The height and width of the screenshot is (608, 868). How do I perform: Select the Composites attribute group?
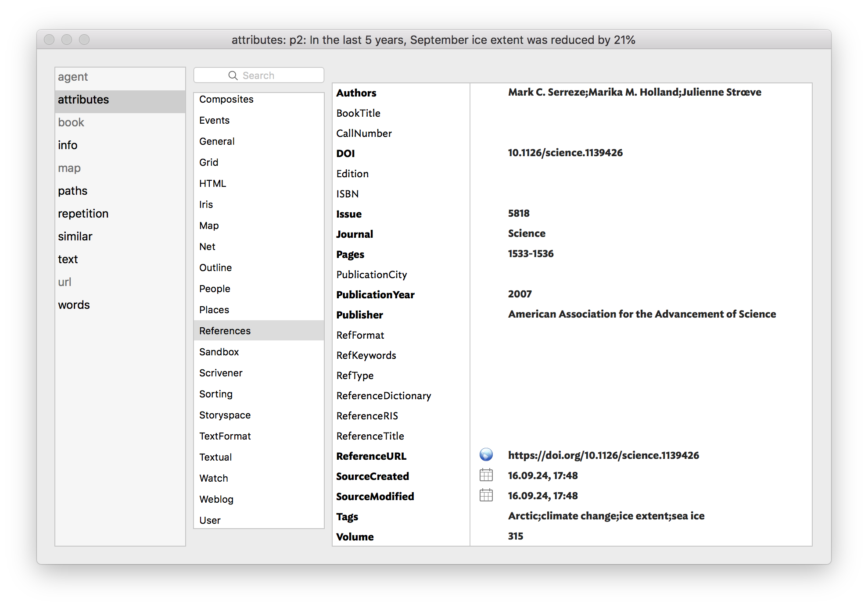[226, 99]
